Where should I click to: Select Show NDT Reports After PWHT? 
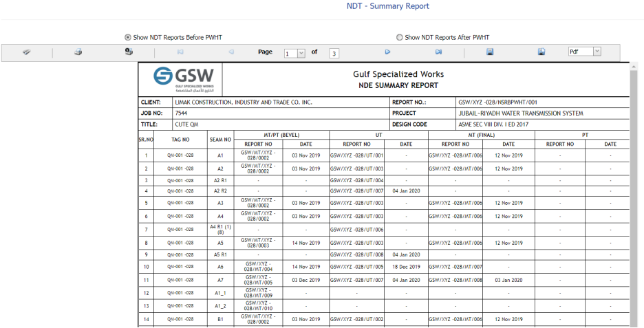point(400,37)
